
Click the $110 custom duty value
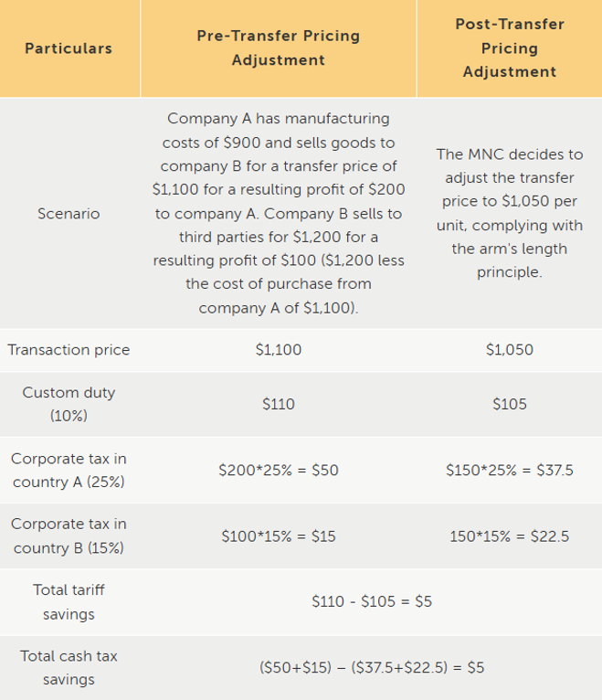tap(279, 404)
